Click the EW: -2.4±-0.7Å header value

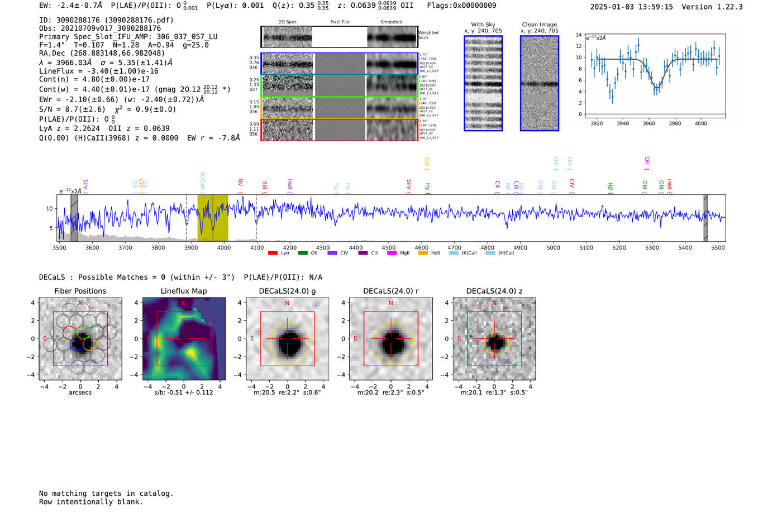point(71,6)
